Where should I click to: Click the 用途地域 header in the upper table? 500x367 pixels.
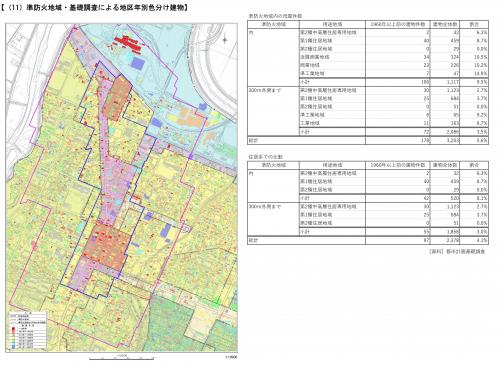tap(332, 24)
